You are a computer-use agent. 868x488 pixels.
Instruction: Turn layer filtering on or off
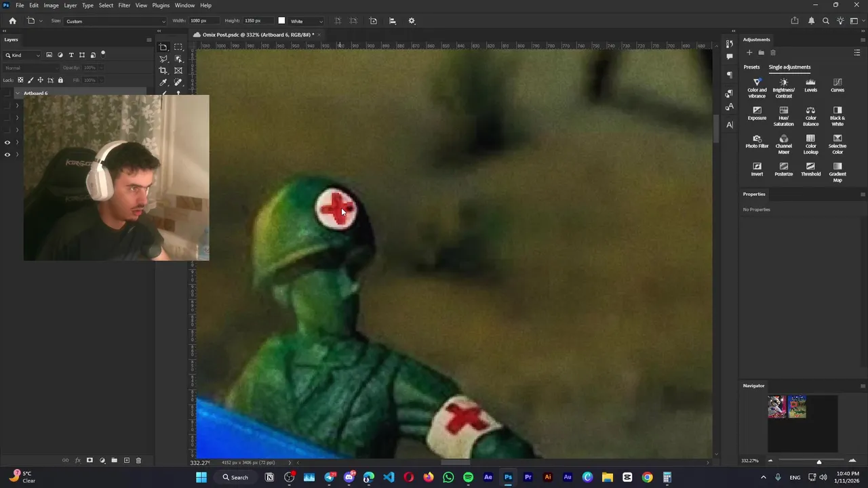pyautogui.click(x=103, y=53)
